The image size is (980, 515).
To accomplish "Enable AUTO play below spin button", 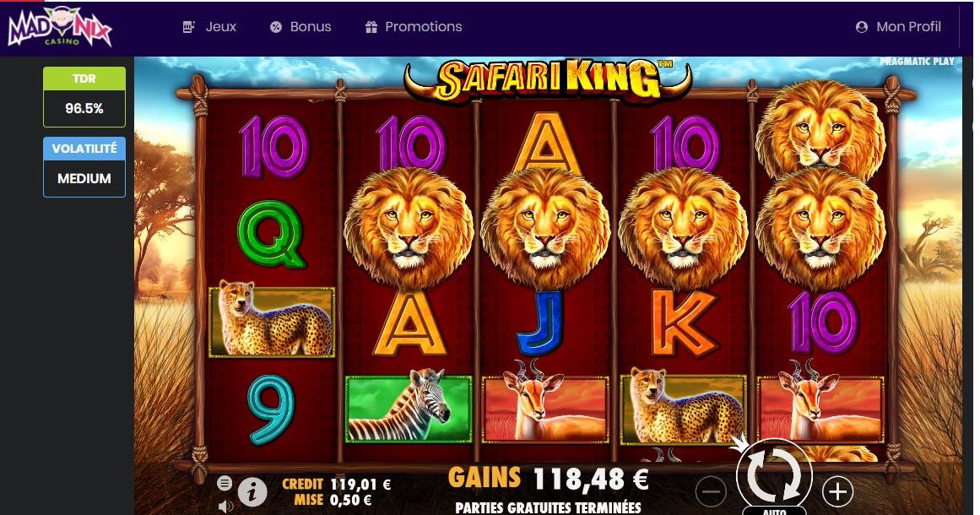I will click(774, 511).
